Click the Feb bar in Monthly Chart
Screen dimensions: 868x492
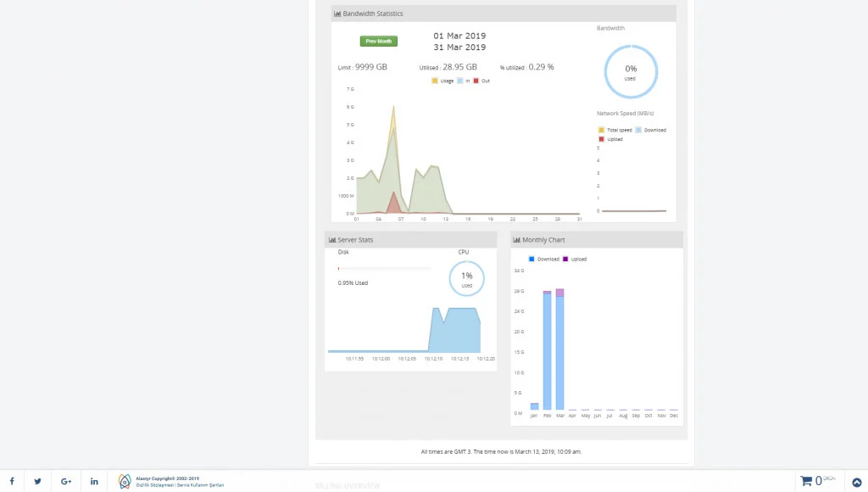coord(547,351)
